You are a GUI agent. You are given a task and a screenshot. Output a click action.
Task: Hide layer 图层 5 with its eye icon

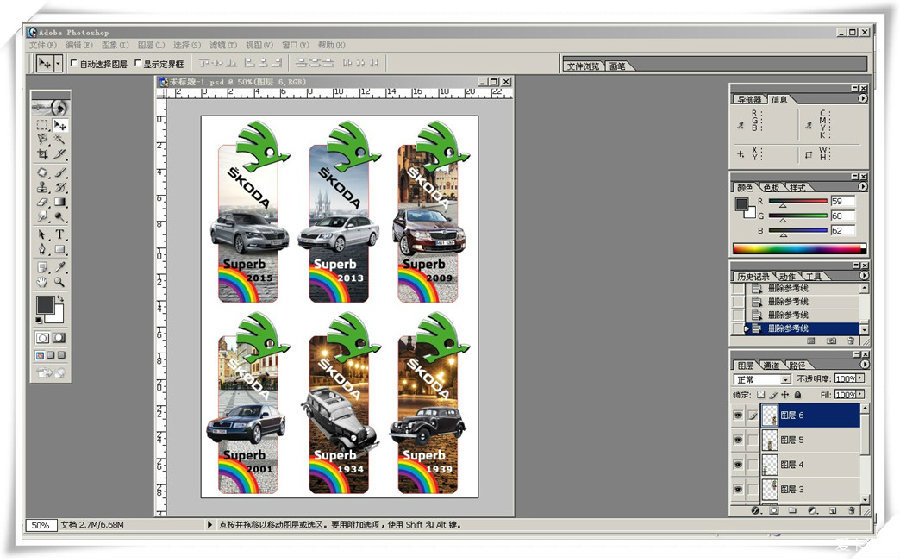pyautogui.click(x=738, y=440)
